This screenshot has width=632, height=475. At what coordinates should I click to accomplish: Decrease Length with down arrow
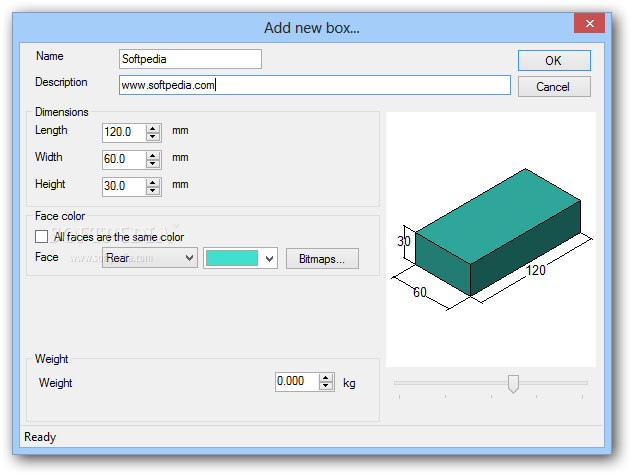[153, 137]
